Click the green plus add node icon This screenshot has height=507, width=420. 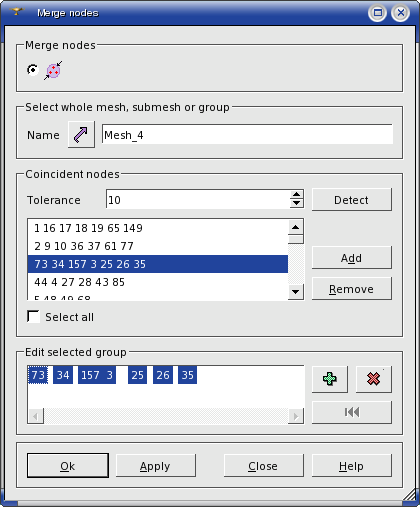(330, 379)
